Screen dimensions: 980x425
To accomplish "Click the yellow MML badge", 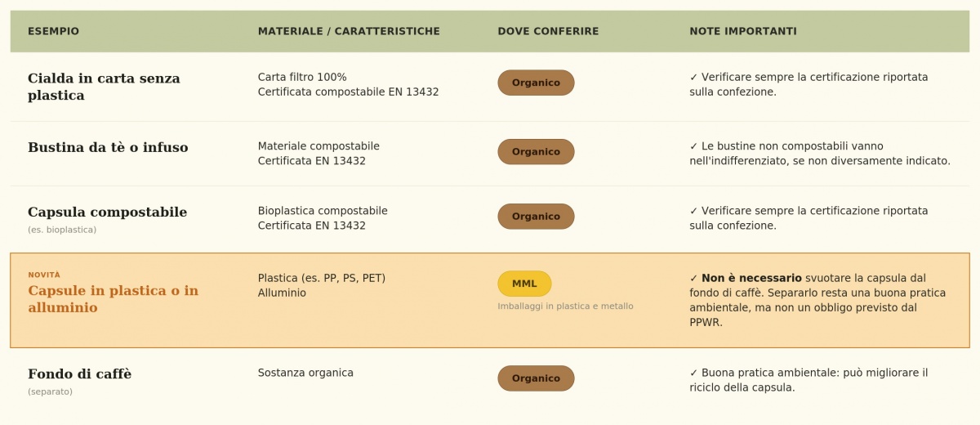I will pos(524,284).
